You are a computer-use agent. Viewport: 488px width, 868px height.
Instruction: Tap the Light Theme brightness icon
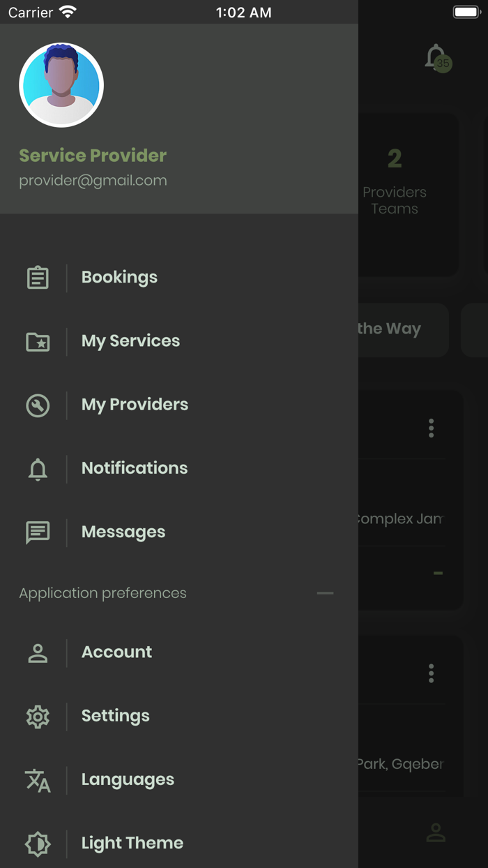coord(37,844)
